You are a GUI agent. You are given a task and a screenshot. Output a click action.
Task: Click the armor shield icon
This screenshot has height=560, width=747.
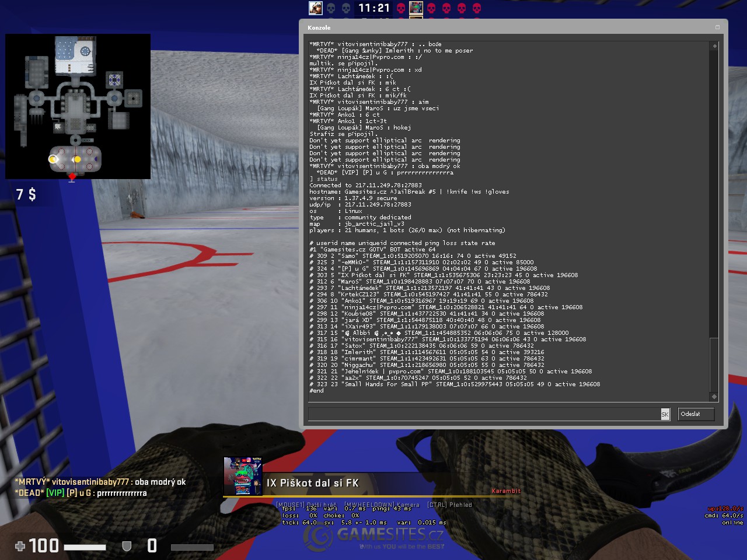126,546
